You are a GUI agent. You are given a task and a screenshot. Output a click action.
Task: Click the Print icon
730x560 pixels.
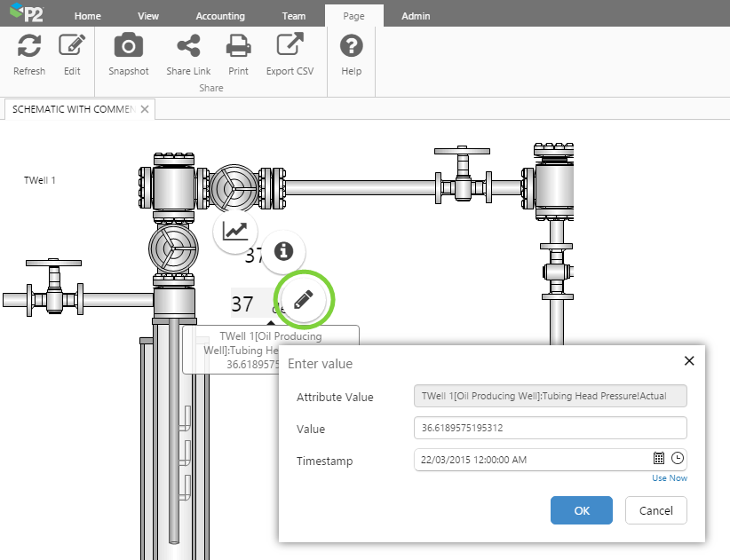coord(238,46)
